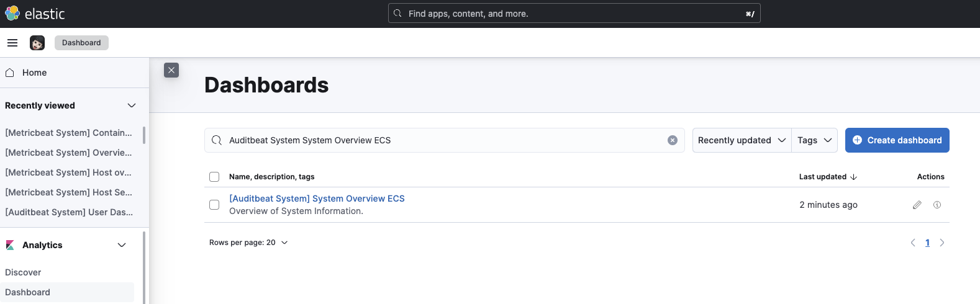Toggle the hamburger navigation menu
The image size is (980, 304).
(12, 43)
